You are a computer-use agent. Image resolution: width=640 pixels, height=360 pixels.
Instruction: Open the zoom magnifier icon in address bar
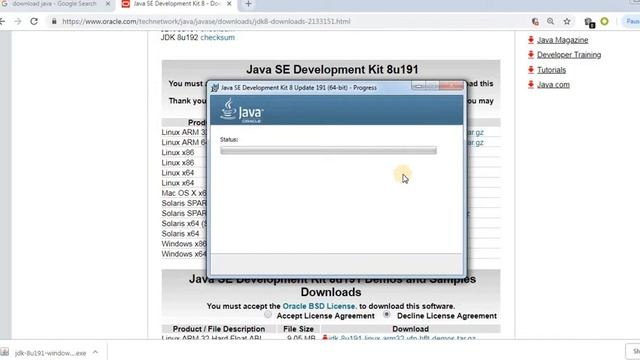(x=551, y=21)
